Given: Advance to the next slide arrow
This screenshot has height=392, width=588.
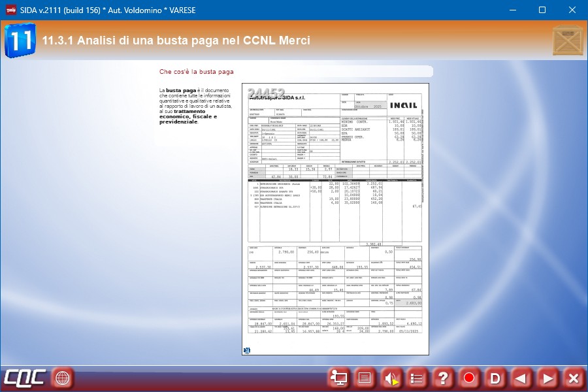Looking at the screenshot, I should click(x=547, y=378).
